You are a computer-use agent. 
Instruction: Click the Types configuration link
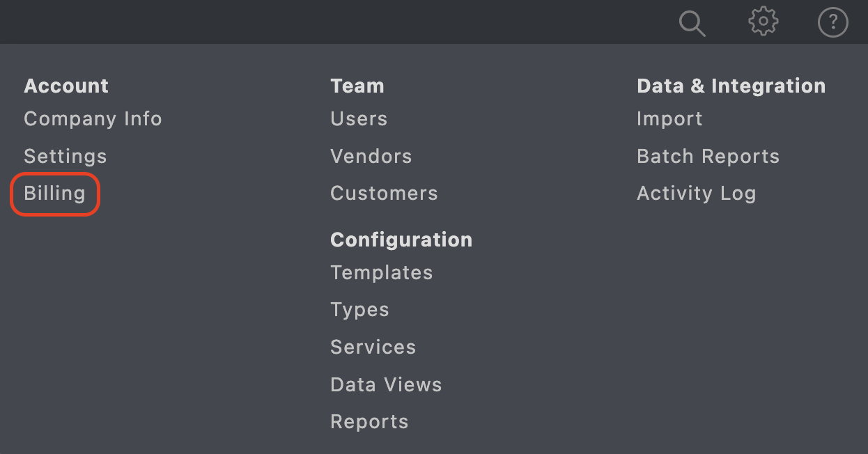click(359, 310)
